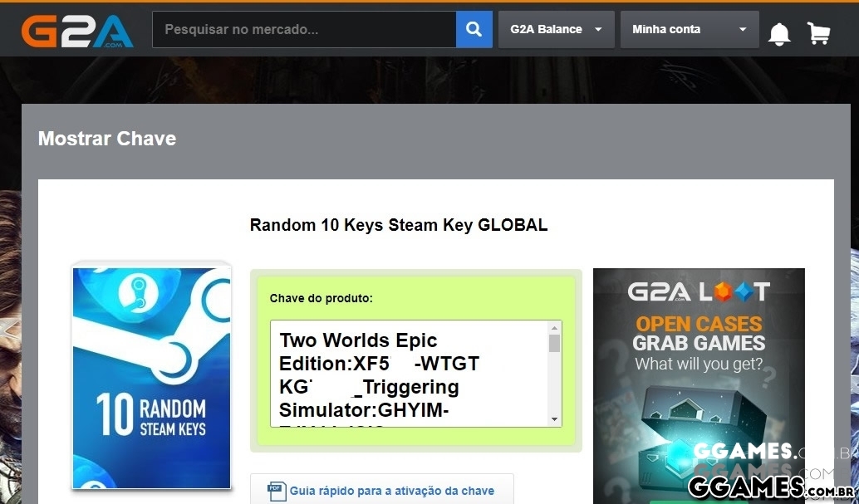Viewport: 859px width, 504px height.
Task: Expand the G2A Balance dropdown
Action: 556,29
